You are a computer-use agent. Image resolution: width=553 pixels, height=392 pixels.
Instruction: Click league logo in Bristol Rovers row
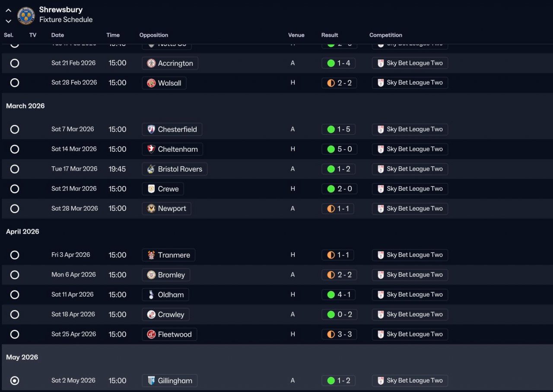[x=381, y=169]
